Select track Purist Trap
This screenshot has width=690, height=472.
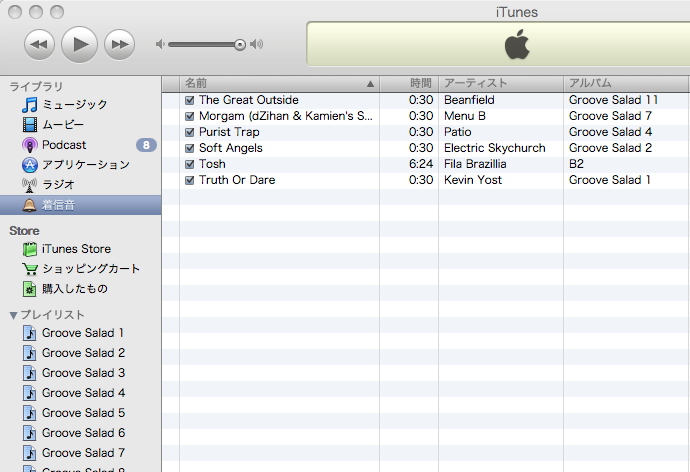[x=229, y=132]
